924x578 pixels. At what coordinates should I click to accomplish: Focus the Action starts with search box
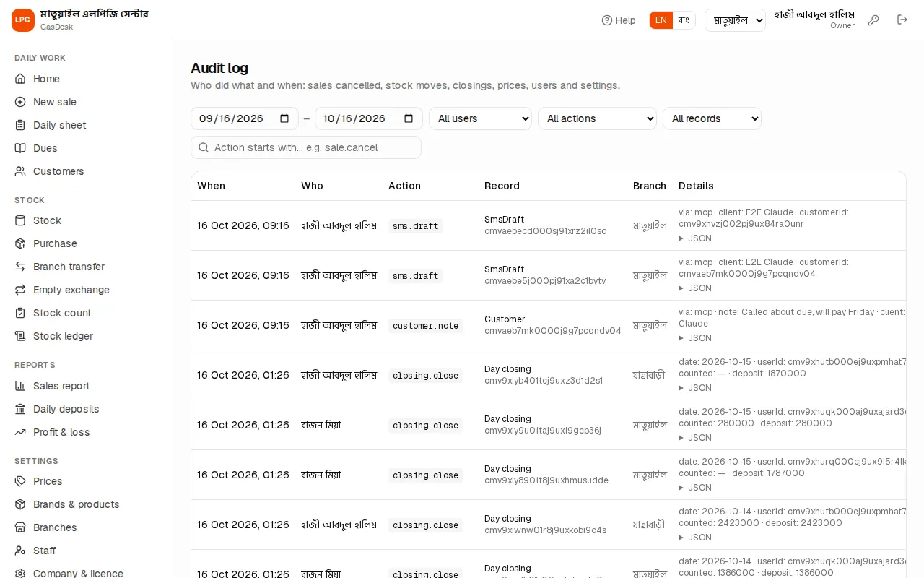click(x=306, y=147)
